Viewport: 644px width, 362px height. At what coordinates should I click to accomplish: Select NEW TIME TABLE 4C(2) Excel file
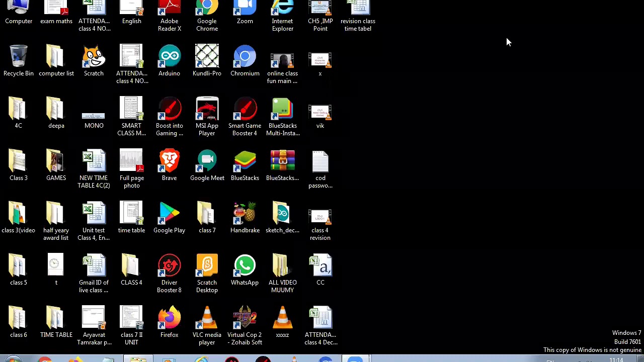pos(94,169)
